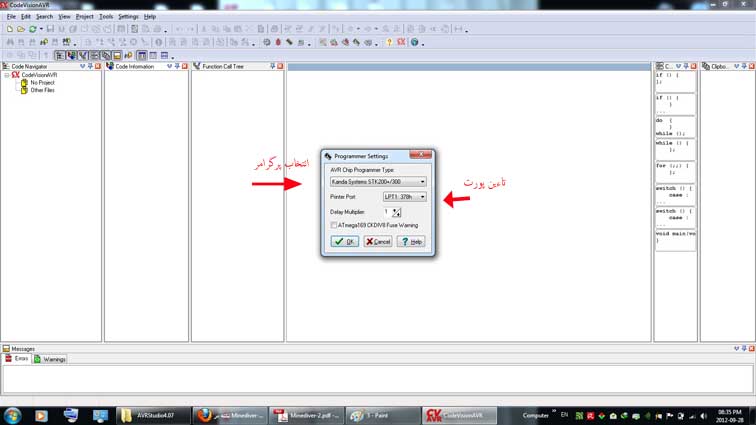The height and width of the screenshot is (425, 756).
Task: Open Code Navigator panel menu arrow
Action: (x=82, y=66)
